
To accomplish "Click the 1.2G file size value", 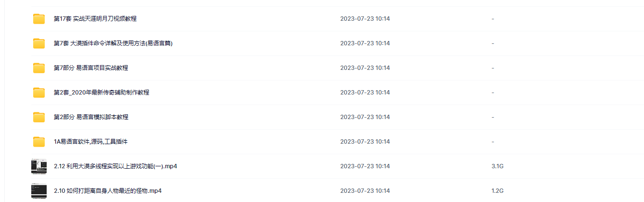I will (x=497, y=191).
